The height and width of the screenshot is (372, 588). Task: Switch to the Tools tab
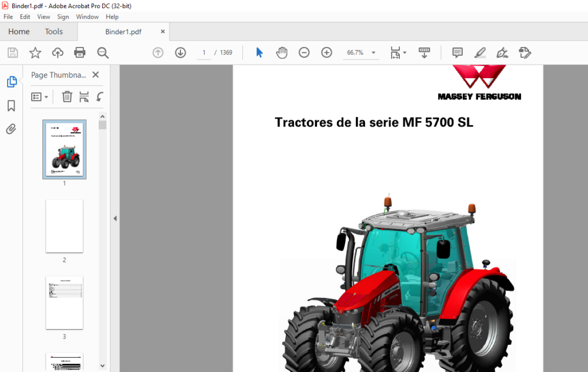pos(54,32)
